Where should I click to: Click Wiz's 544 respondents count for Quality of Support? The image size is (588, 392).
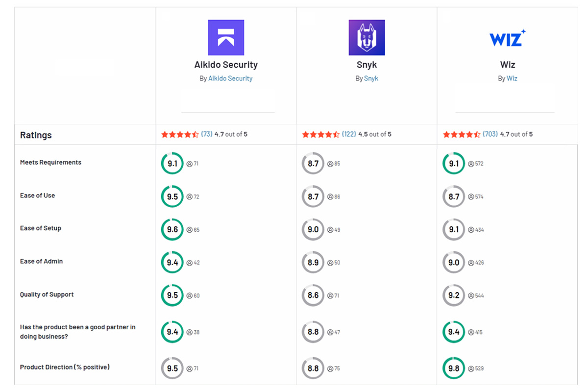[476, 295]
